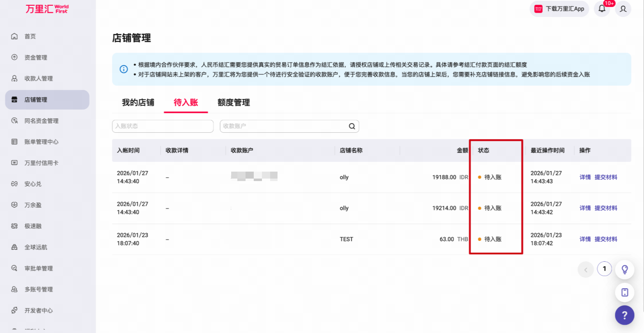The height and width of the screenshot is (333, 644).
Task: Click the 开发者中心 sidebar icon
Action: click(14, 310)
